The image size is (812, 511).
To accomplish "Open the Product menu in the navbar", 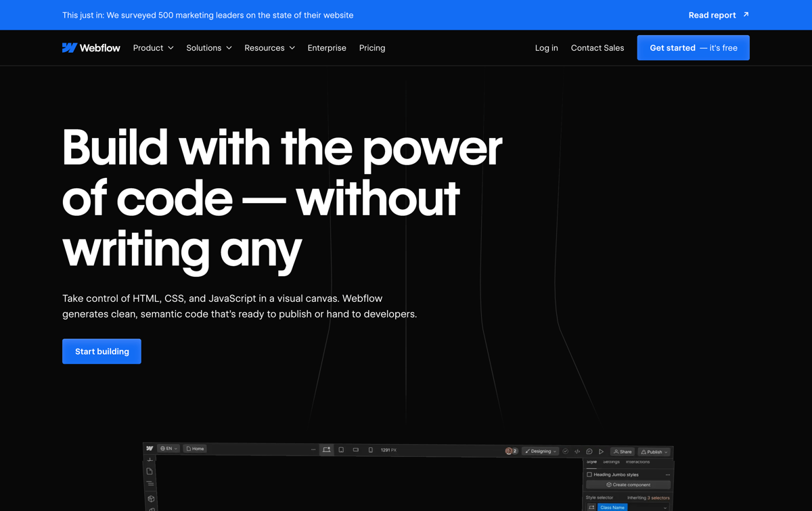I will pyautogui.click(x=152, y=47).
